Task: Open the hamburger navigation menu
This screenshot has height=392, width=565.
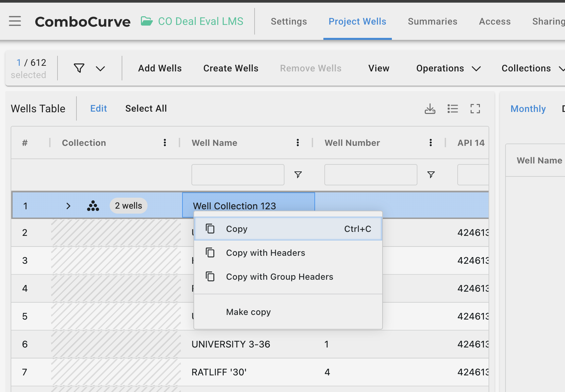Action: pos(15,21)
